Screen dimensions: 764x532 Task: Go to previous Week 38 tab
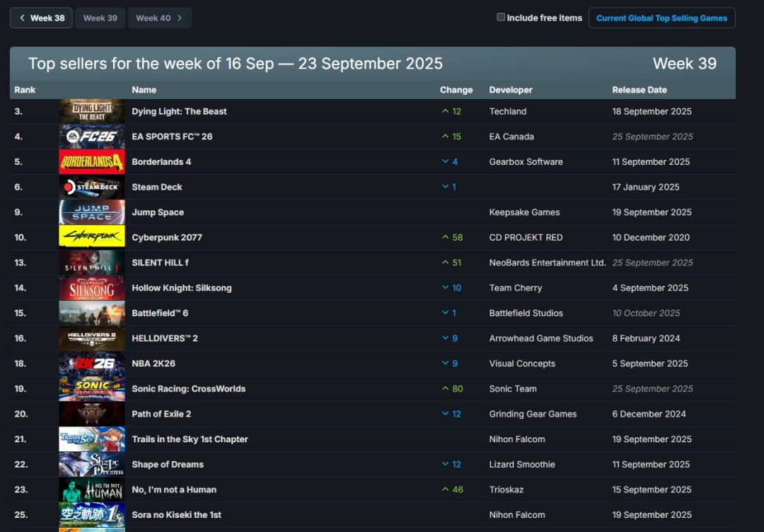[41, 18]
